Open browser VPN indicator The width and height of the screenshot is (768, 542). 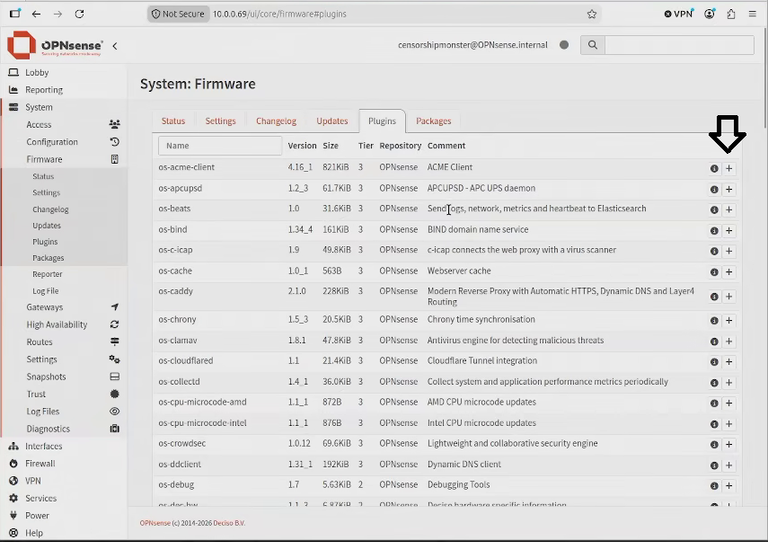point(679,14)
